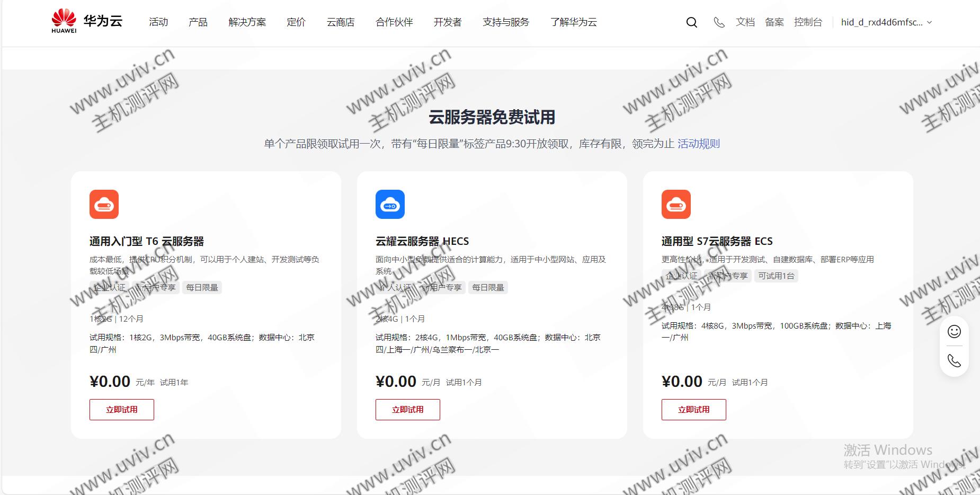Open the 活动规则 link
980x495 pixels.
click(x=698, y=144)
